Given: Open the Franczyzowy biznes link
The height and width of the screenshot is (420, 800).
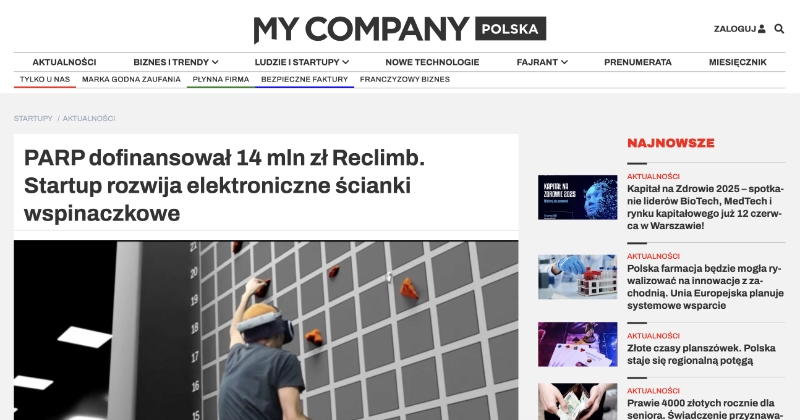Looking at the screenshot, I should pos(405,80).
